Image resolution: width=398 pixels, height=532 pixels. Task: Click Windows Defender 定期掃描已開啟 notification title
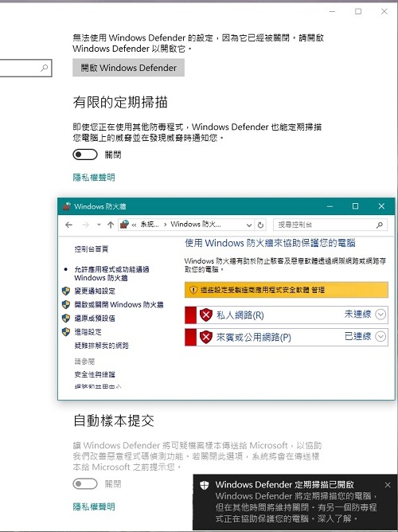click(285, 484)
